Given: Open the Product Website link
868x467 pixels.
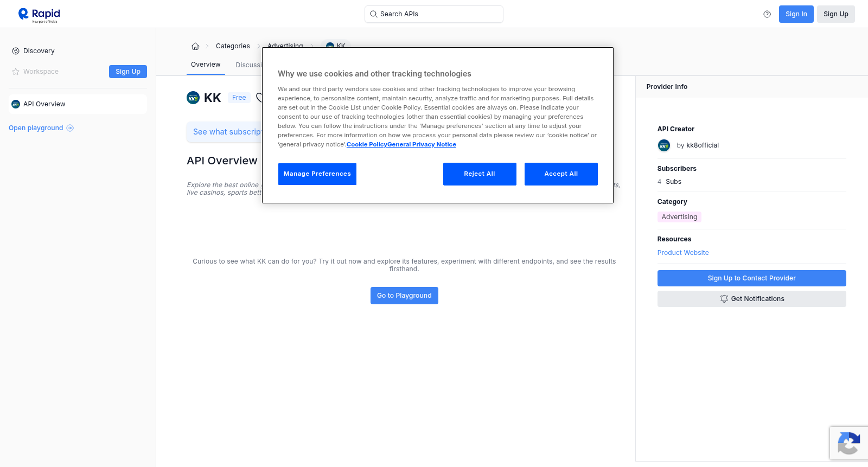Looking at the screenshot, I should tap(683, 253).
